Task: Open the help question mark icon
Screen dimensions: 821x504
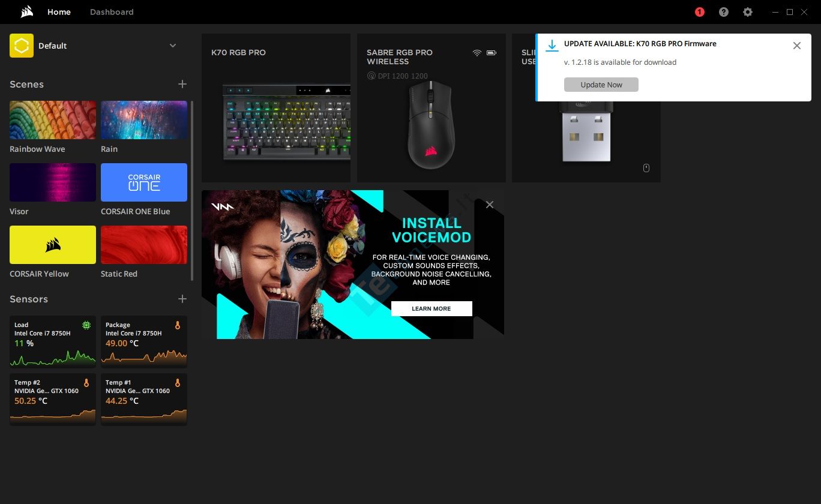Action: click(724, 12)
